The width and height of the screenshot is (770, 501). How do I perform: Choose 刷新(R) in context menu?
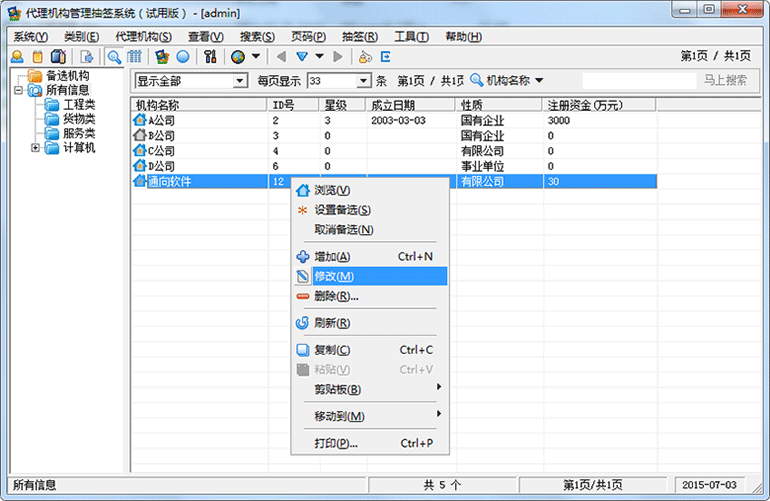click(x=370, y=323)
